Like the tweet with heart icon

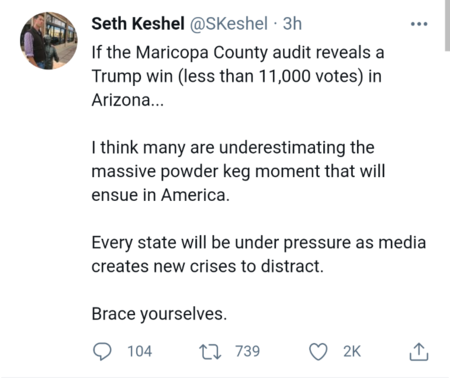pos(318,352)
